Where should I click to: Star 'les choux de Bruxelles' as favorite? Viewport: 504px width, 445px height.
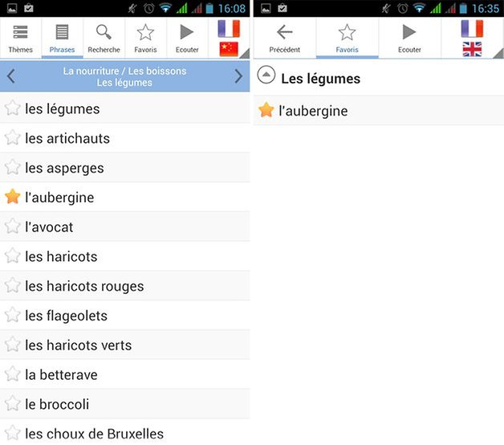point(13,433)
